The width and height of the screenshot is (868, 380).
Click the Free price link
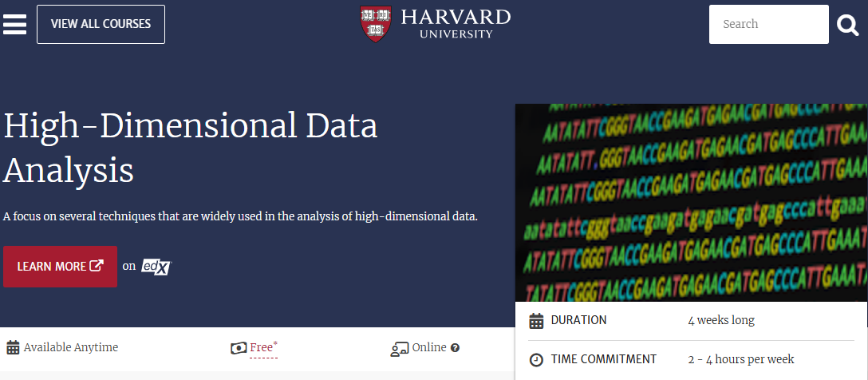coord(262,347)
